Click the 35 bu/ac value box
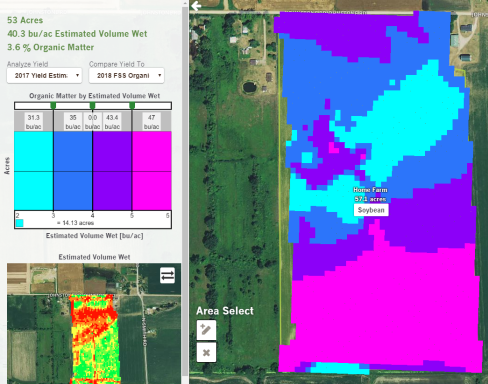Viewport: 488px width, 384px height. coord(73,122)
